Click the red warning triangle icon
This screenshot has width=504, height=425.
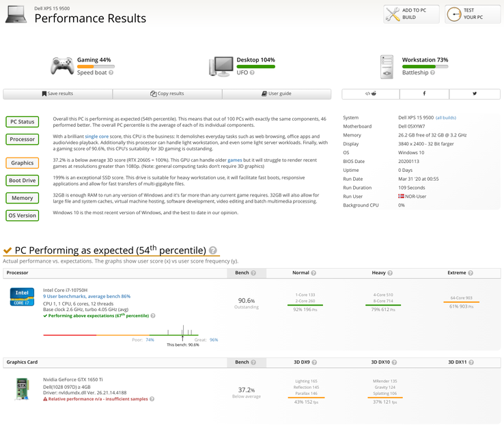coord(45,399)
